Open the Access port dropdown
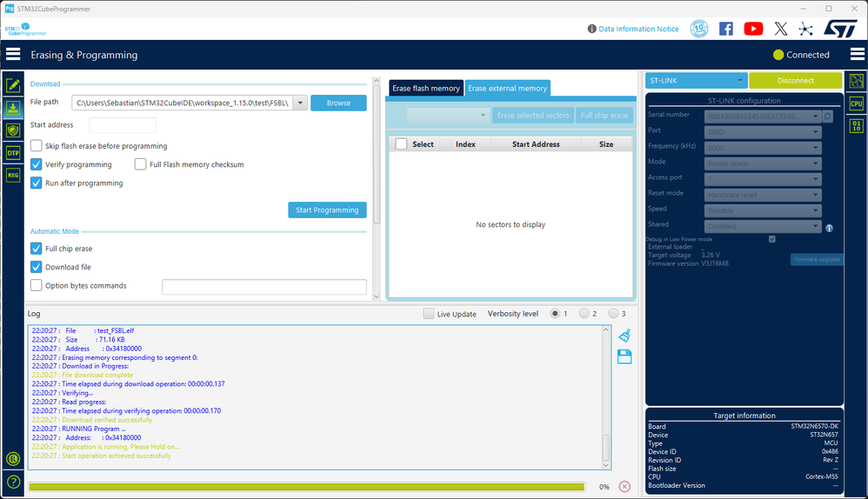Viewport: 868px width, 499px height. [x=763, y=179]
